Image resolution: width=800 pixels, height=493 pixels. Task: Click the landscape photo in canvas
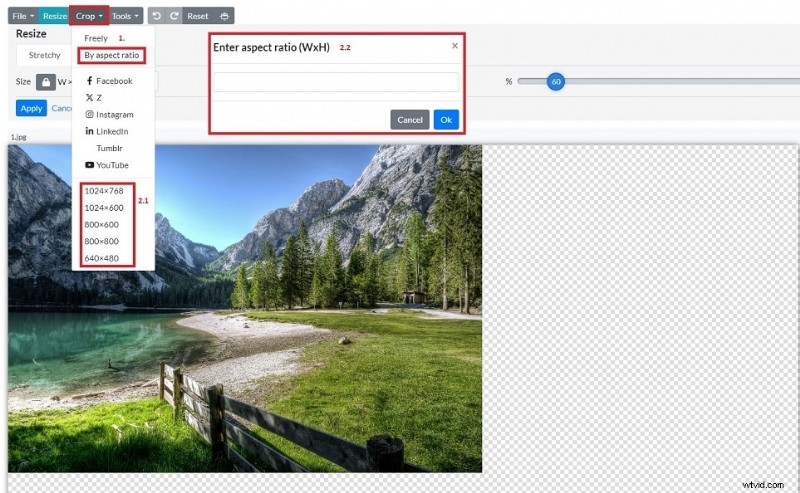[x=245, y=309]
